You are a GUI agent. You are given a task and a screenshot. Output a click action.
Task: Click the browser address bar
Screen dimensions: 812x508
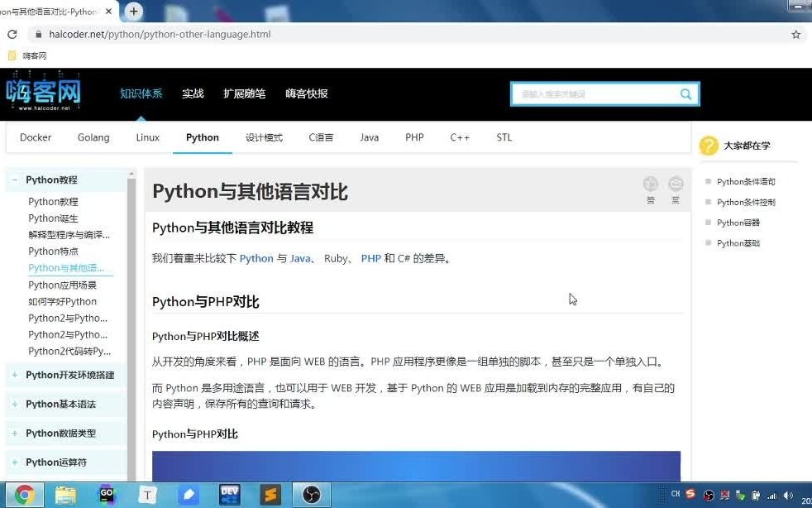click(248, 35)
